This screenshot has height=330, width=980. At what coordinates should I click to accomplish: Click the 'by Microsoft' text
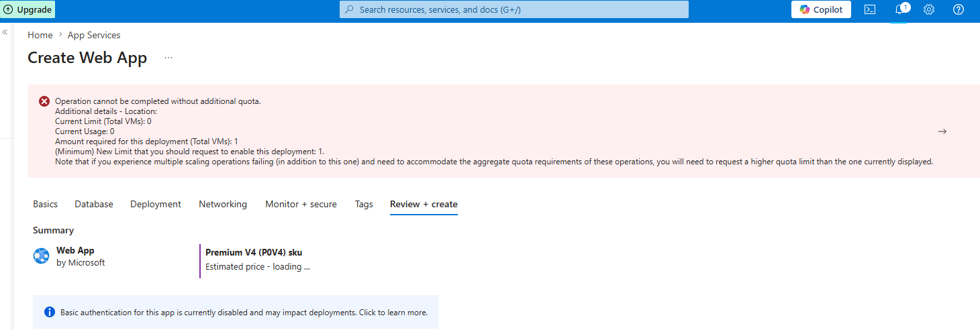[x=81, y=263]
